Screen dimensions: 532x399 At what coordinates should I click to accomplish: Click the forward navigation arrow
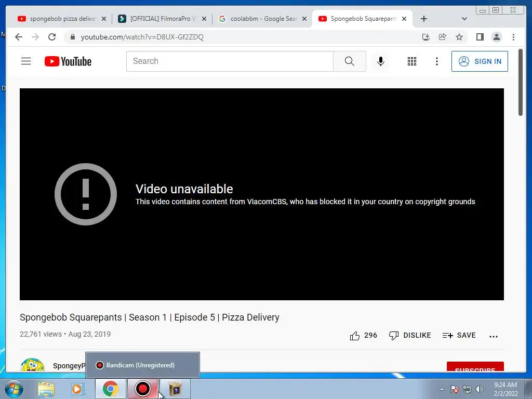tap(35, 37)
